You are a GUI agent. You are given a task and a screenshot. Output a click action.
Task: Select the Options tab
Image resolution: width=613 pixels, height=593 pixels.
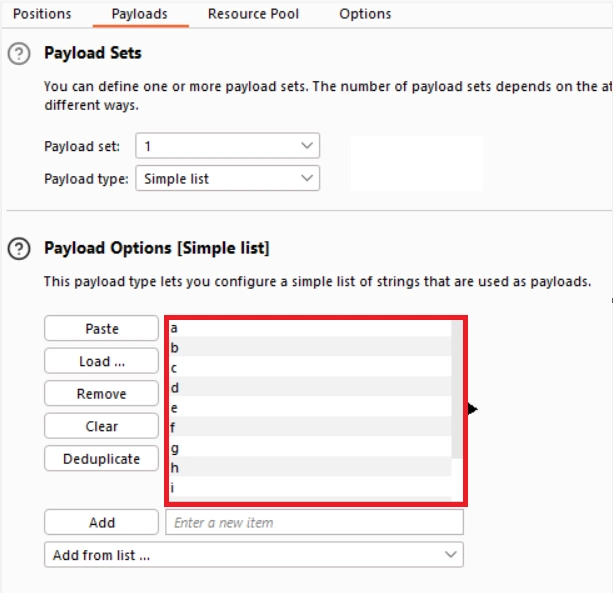point(365,14)
